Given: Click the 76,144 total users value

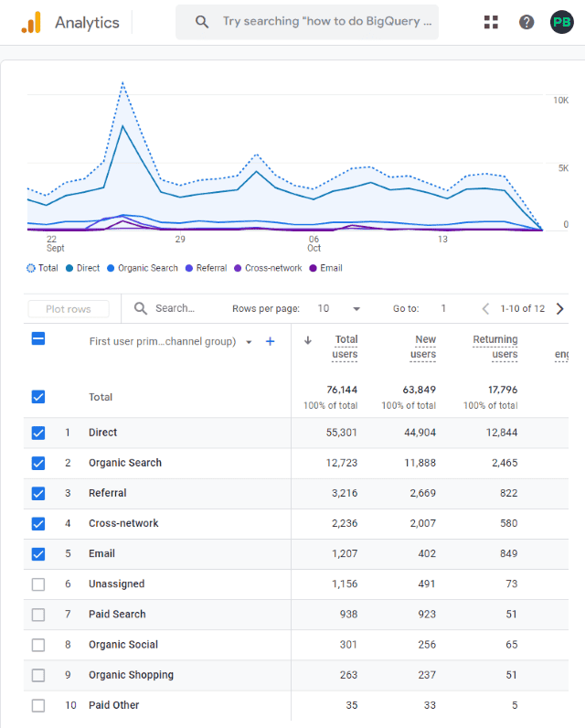Looking at the screenshot, I should pyautogui.click(x=342, y=390).
